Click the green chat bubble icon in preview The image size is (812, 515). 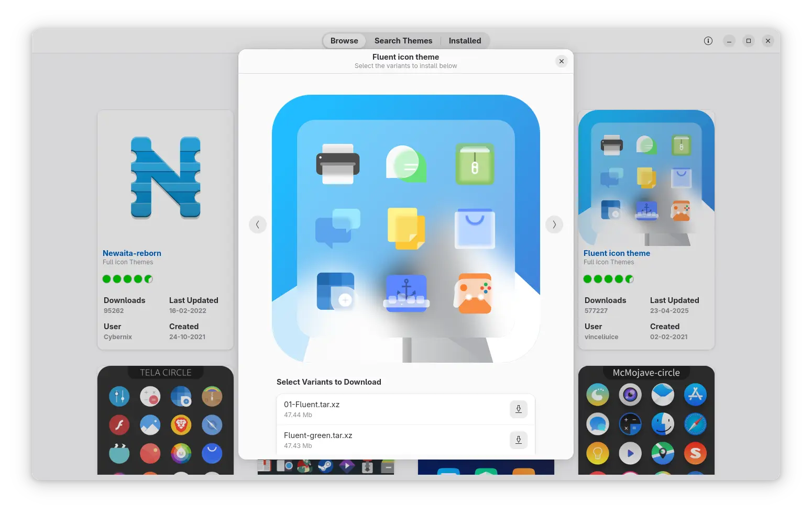point(406,164)
